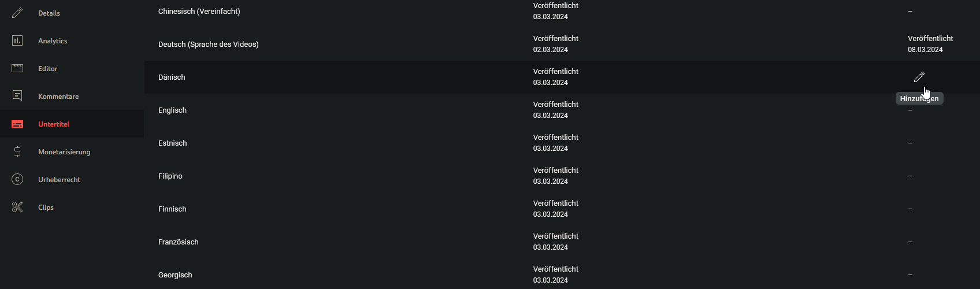Image resolution: width=980 pixels, height=289 pixels.
Task: Open the Clips scissors icon
Action: pos(17,207)
